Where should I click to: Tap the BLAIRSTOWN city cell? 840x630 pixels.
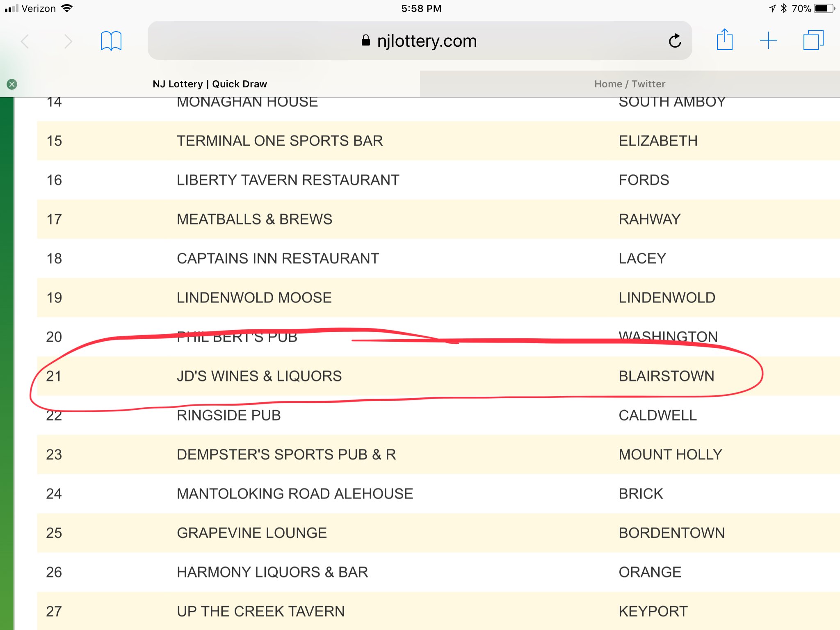pyautogui.click(x=666, y=376)
